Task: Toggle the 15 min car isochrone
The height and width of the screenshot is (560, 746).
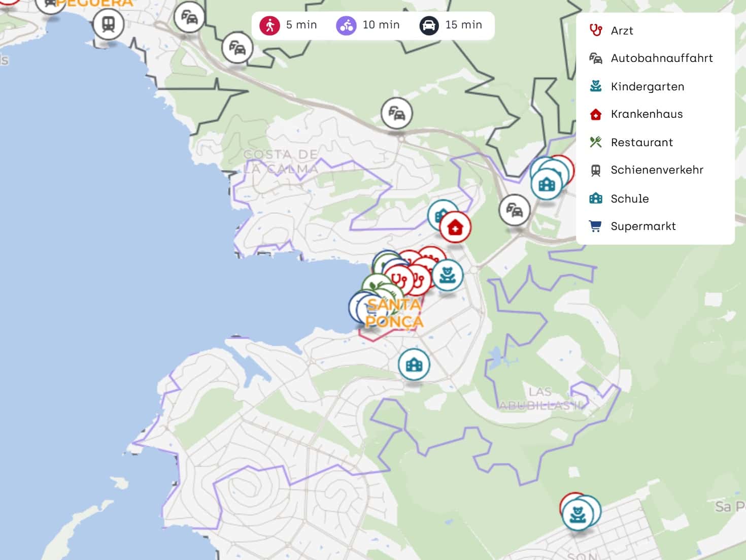Action: click(x=451, y=25)
